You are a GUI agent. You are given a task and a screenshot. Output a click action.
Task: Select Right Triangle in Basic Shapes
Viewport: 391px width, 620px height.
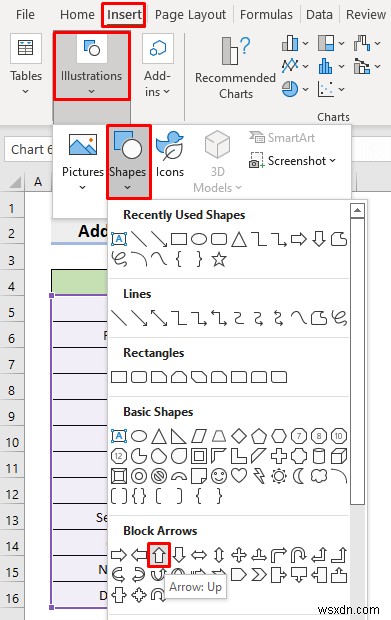[179, 436]
